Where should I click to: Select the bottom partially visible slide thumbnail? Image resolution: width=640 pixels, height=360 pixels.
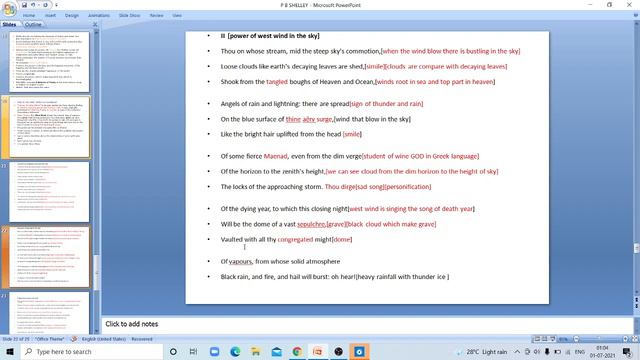pyautogui.click(x=49, y=313)
